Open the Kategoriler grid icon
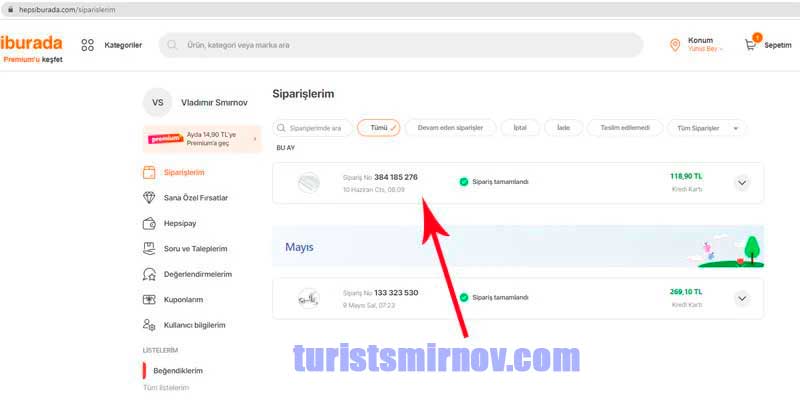 coord(88,45)
